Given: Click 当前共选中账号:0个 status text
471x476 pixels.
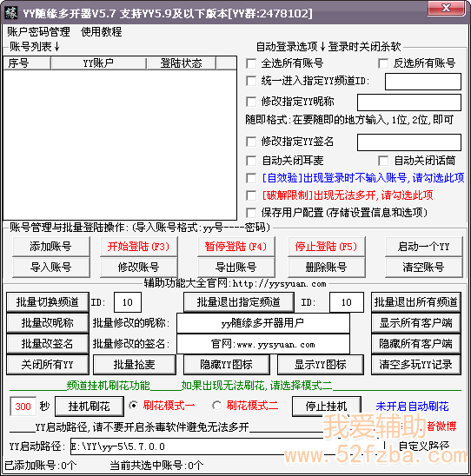Looking at the screenshot, I should coord(156,466).
